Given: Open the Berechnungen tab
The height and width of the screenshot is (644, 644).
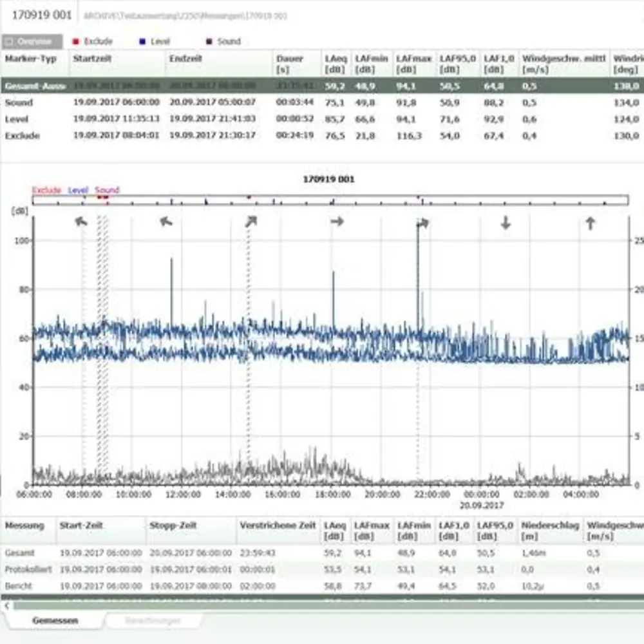Looking at the screenshot, I should (x=153, y=621).
